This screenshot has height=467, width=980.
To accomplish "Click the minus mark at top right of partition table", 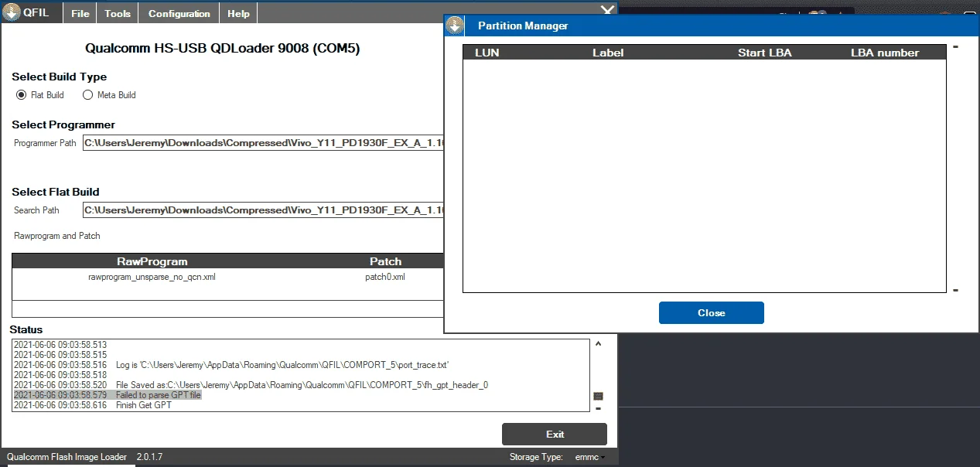I will coord(956,47).
